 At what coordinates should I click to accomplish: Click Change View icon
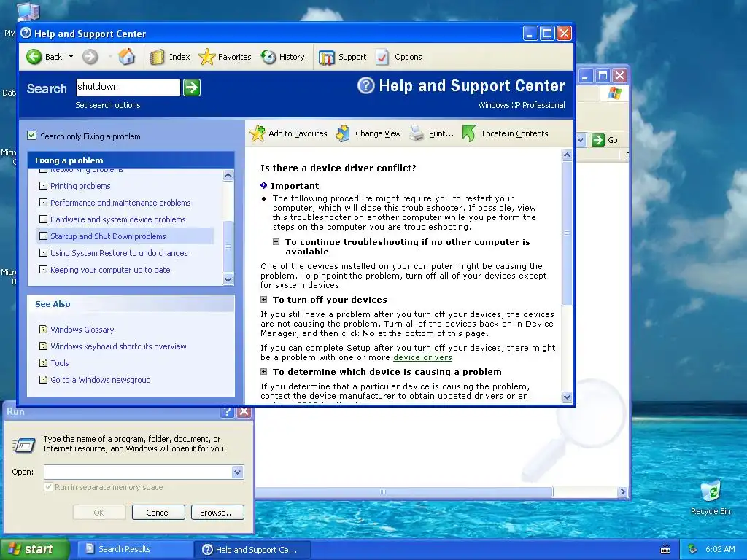tap(343, 133)
